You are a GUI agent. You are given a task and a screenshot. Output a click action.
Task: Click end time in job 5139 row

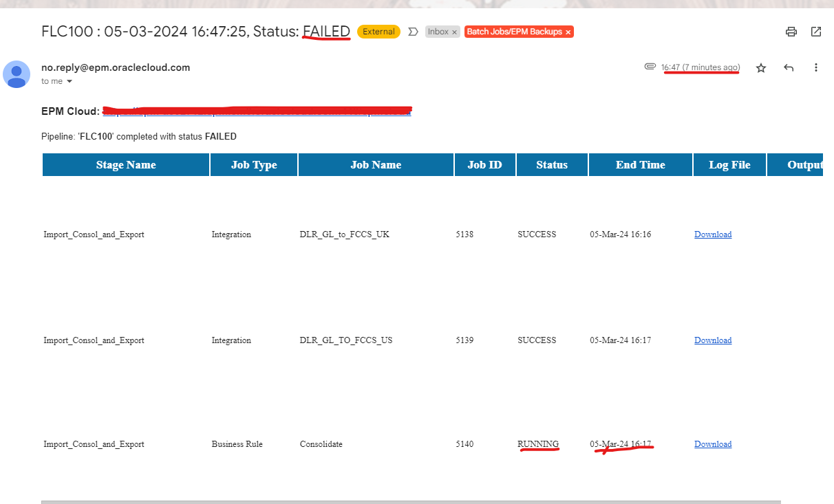click(621, 340)
